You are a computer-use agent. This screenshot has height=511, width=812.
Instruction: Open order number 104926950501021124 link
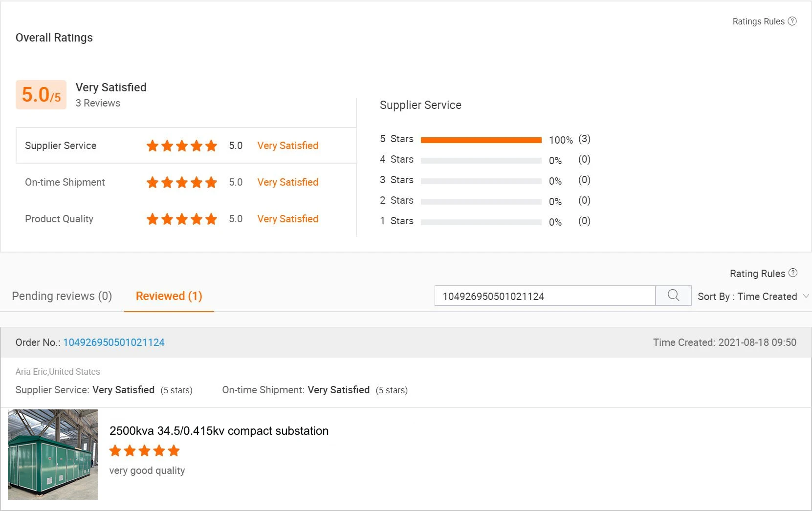tap(114, 342)
